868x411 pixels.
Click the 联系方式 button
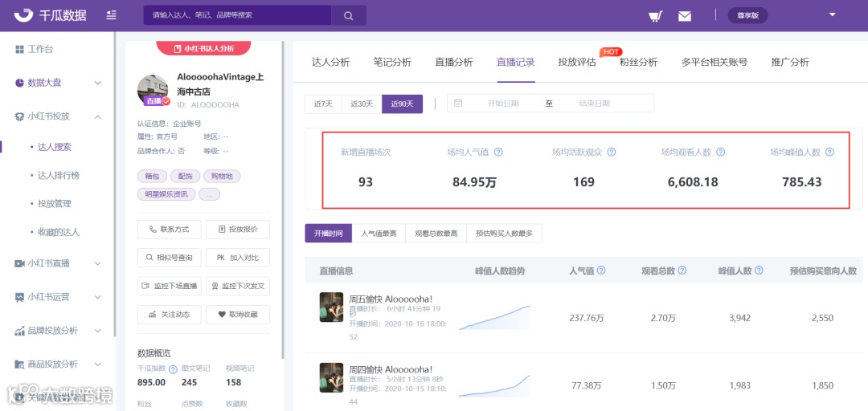[x=169, y=229]
